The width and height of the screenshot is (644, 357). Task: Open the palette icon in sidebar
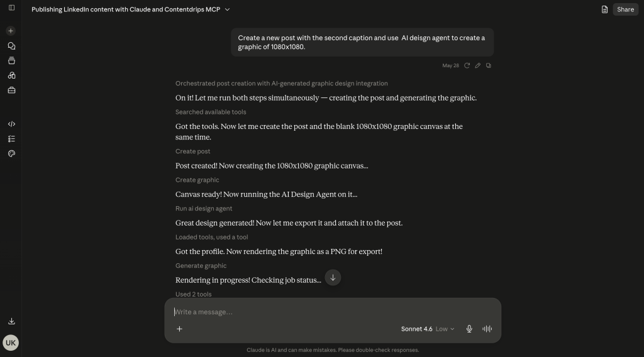tap(11, 153)
